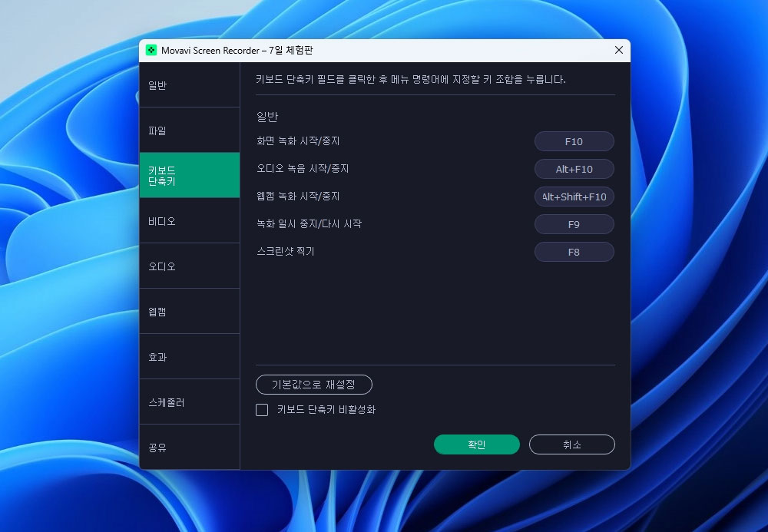Edit the F9 pause/resume shortcut field
Viewport: 768px width, 532px height.
pos(574,224)
